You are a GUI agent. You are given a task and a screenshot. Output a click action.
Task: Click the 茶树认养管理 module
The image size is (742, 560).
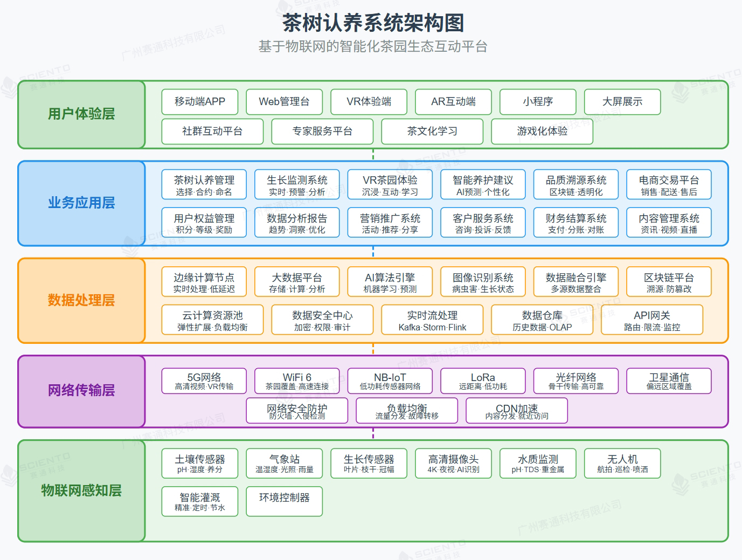pos(204,185)
